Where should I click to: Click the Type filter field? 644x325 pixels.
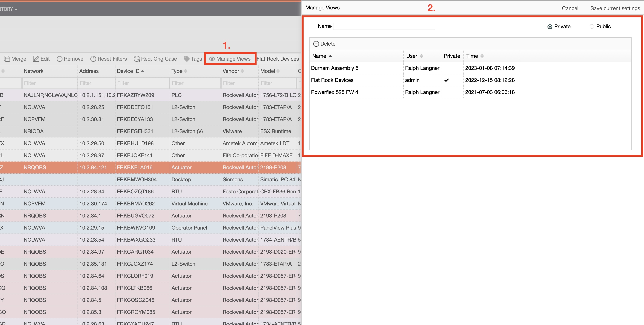click(x=195, y=83)
